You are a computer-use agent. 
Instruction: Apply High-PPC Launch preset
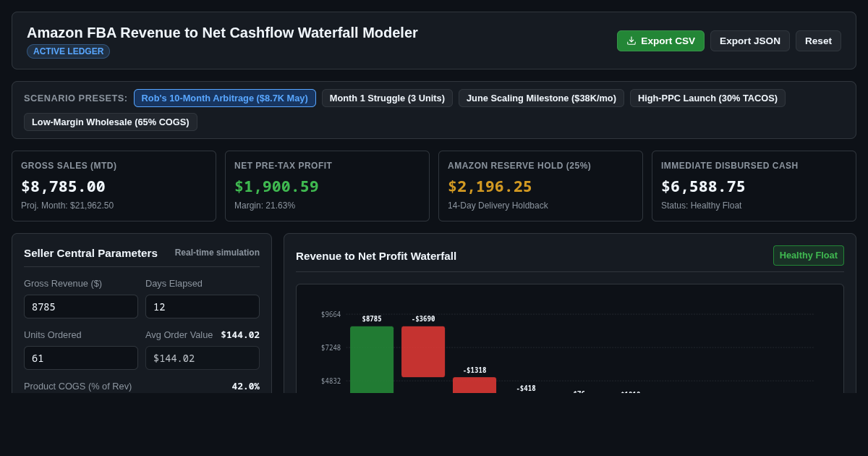(707, 98)
